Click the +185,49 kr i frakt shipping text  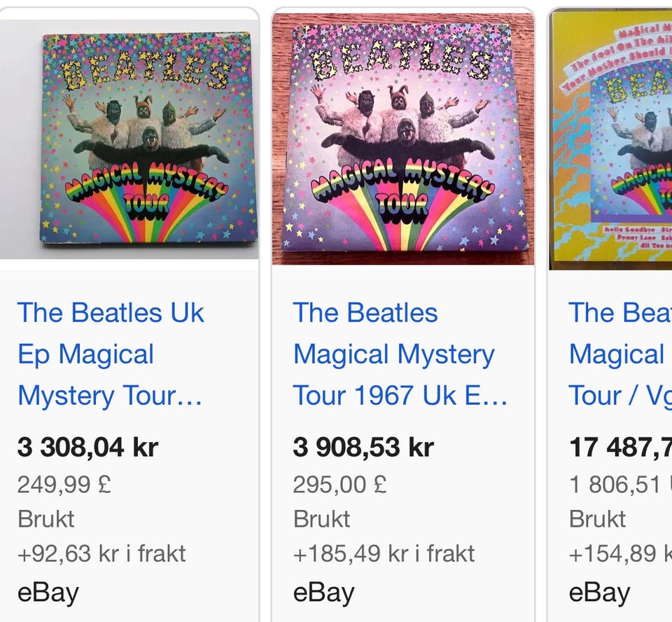384,553
